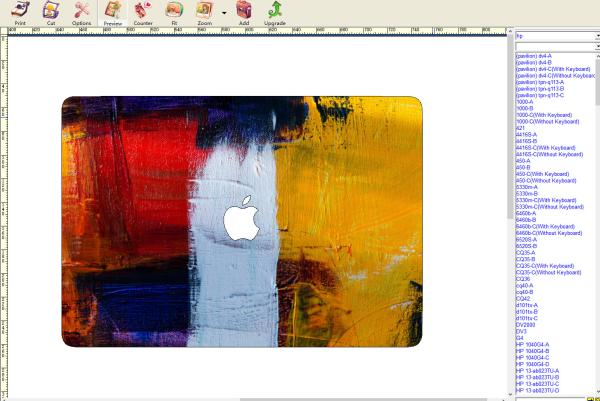
Task: Choose 450-C(With Keyboard)
Action: (543, 174)
